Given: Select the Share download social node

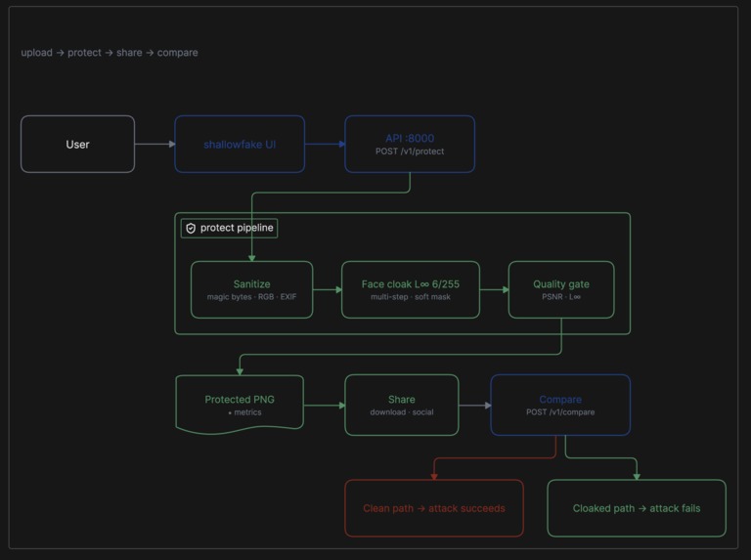Looking at the screenshot, I should click(x=401, y=405).
